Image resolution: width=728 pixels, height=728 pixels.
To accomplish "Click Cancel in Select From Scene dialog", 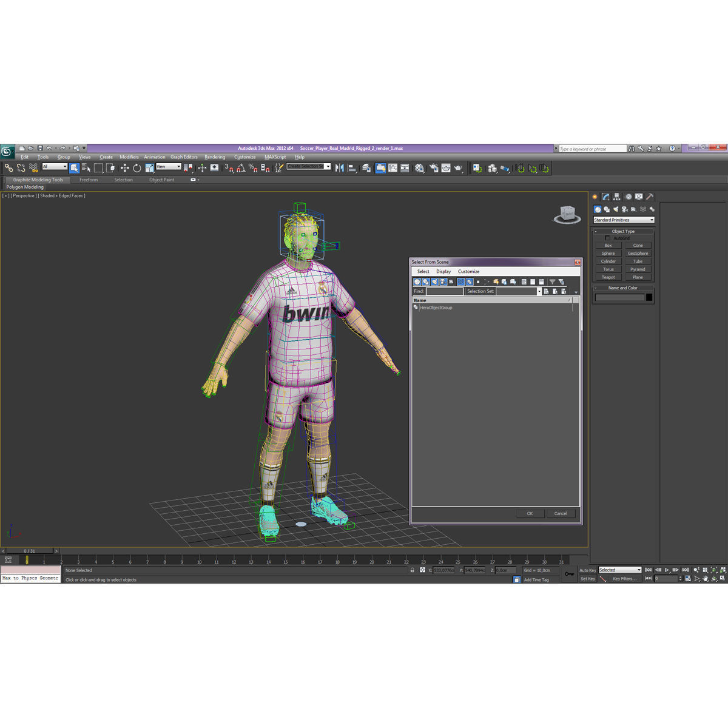I will (561, 513).
